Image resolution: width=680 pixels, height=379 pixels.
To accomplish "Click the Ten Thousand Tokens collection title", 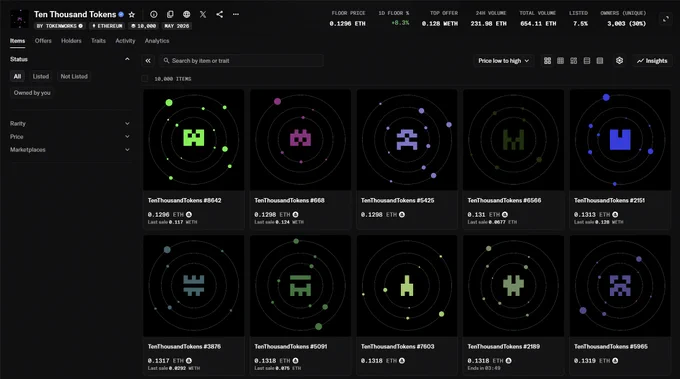I will coord(75,14).
